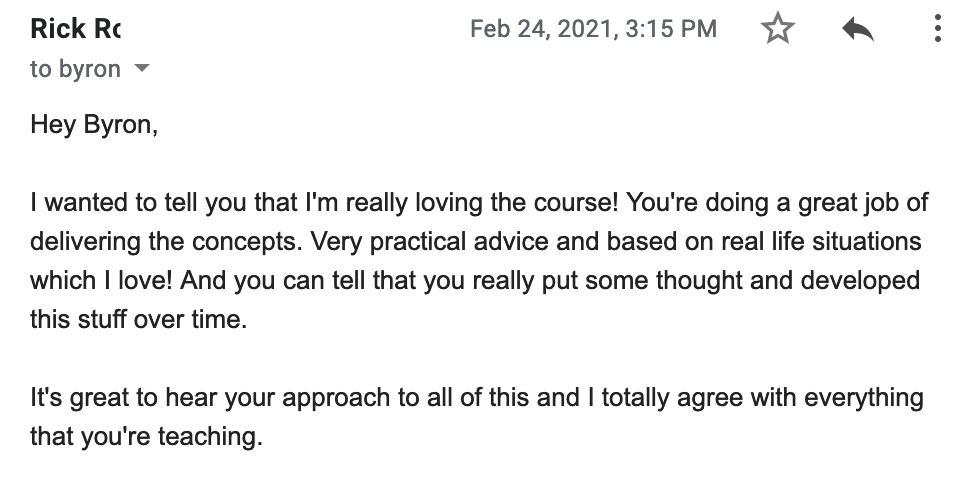Image resolution: width=956 pixels, height=484 pixels.
Task: Click the reply arrow icon
Action: coord(858,29)
